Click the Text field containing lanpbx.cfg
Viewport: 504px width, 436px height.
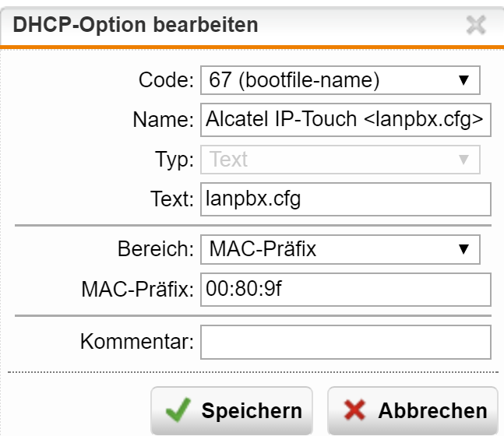(346, 199)
